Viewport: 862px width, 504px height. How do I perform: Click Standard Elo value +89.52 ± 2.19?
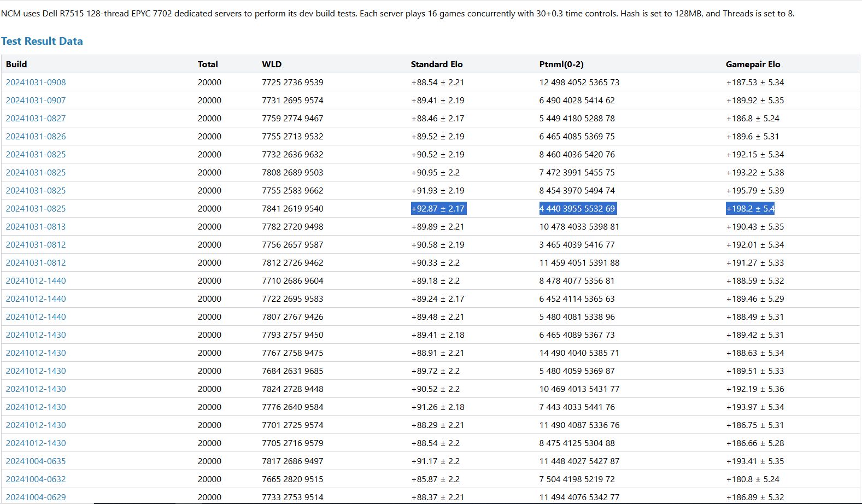tap(438, 136)
